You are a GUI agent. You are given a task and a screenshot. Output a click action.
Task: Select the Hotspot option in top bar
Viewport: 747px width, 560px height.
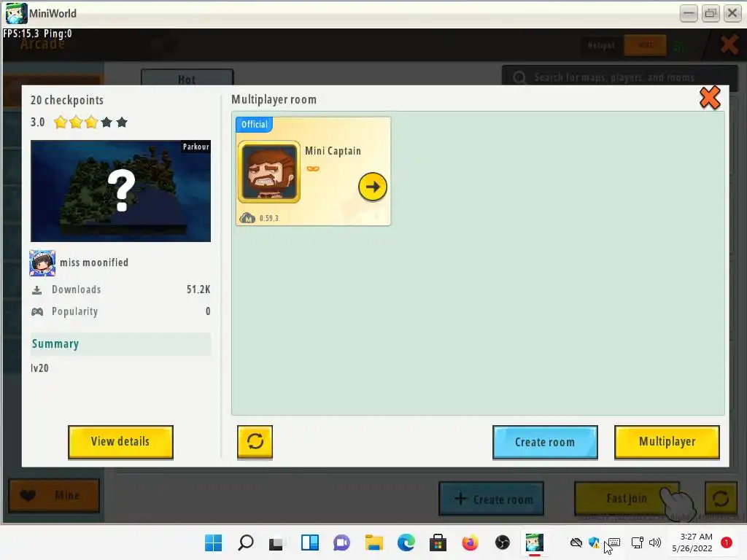coord(601,45)
